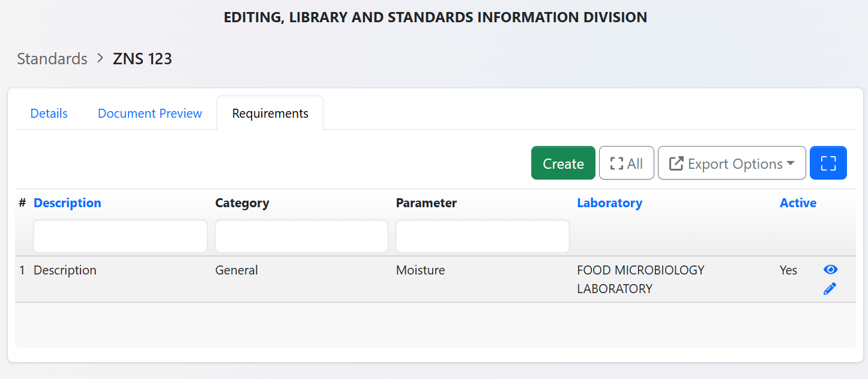The width and height of the screenshot is (868, 379).
Task: Select the Requirements tab
Action: (x=270, y=114)
